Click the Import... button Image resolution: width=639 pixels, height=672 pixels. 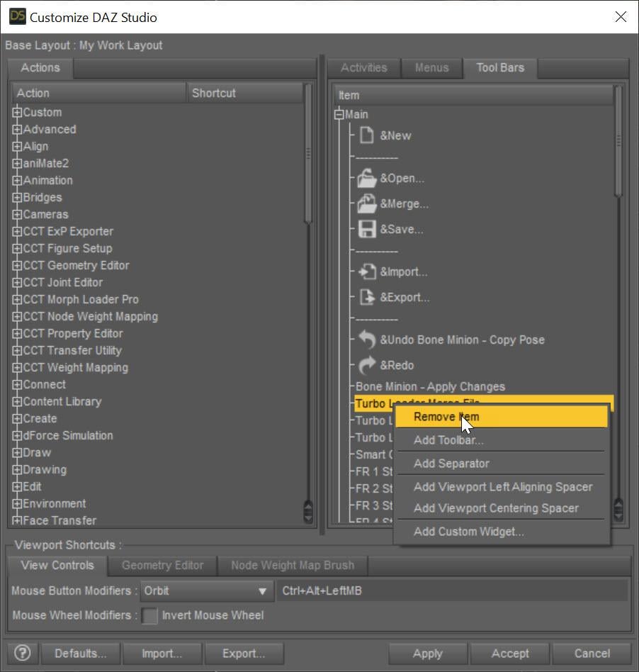(x=162, y=654)
